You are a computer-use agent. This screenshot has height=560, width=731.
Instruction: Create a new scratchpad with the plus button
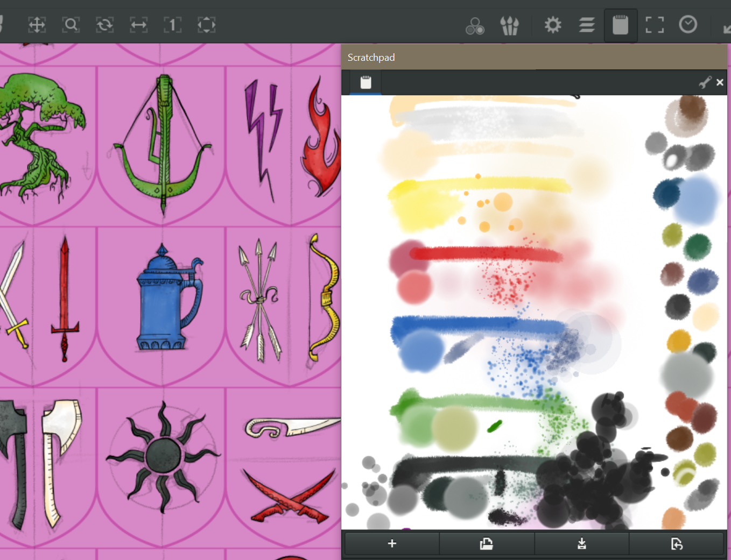[x=392, y=543]
